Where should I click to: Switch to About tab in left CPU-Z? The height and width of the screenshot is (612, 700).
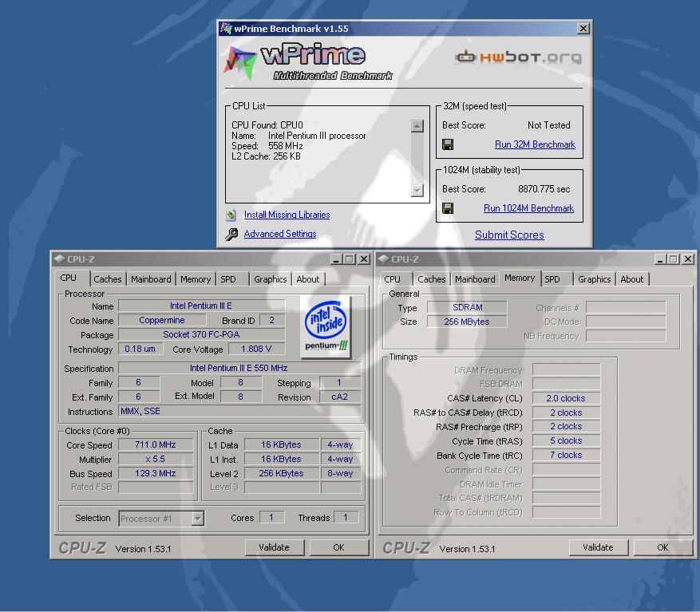pyautogui.click(x=308, y=279)
